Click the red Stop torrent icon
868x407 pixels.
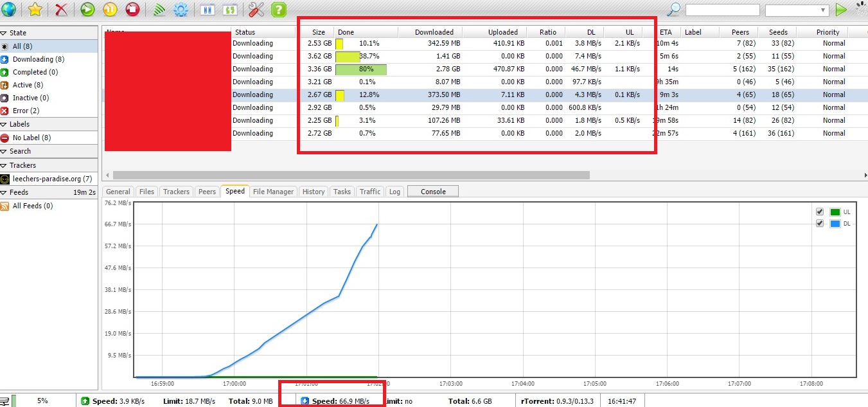point(132,10)
